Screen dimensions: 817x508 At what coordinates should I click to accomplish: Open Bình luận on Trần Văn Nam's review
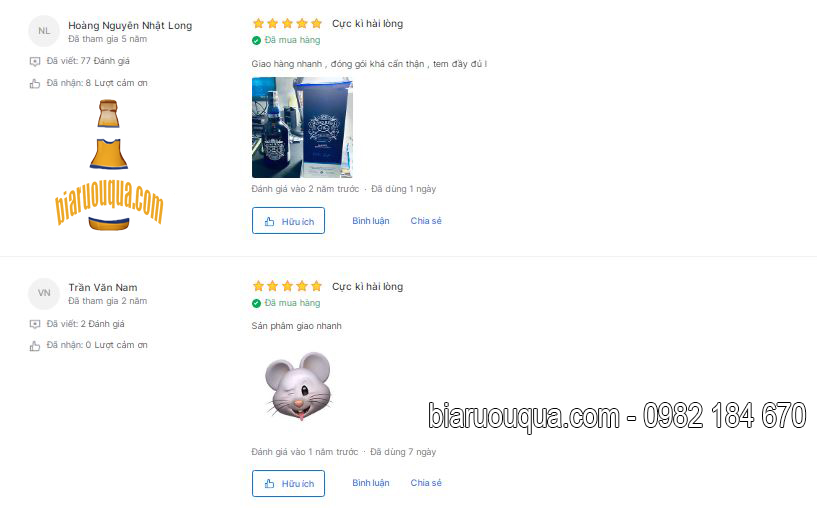(371, 483)
